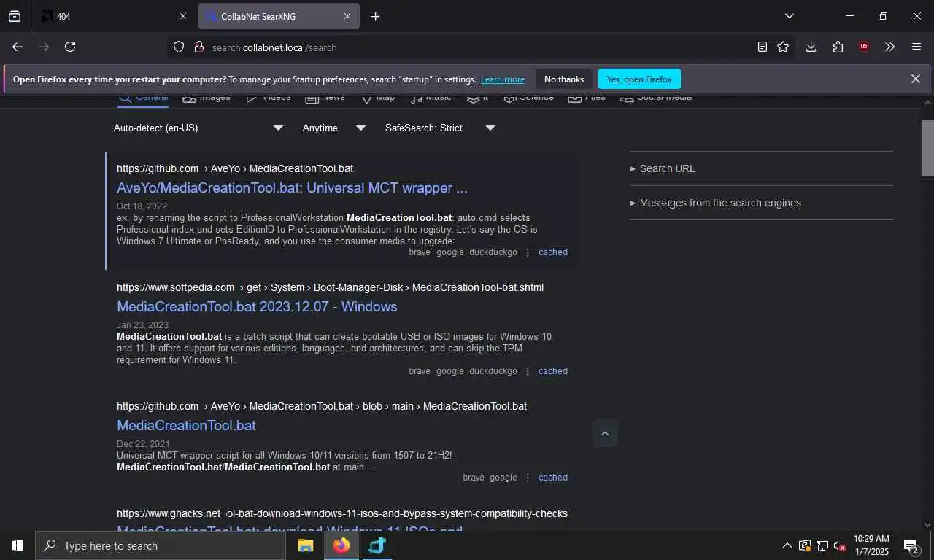934x560 pixels.
Task: Switch to the 404 tab
Action: point(114,16)
